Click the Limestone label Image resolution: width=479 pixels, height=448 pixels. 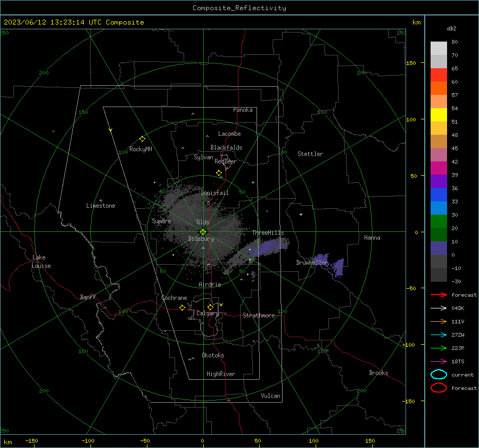pyautogui.click(x=101, y=206)
